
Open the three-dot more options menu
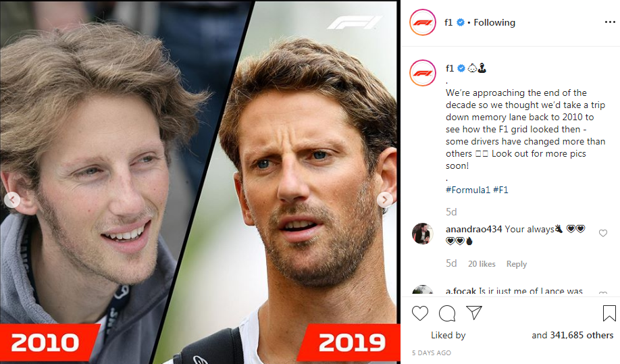point(610,22)
